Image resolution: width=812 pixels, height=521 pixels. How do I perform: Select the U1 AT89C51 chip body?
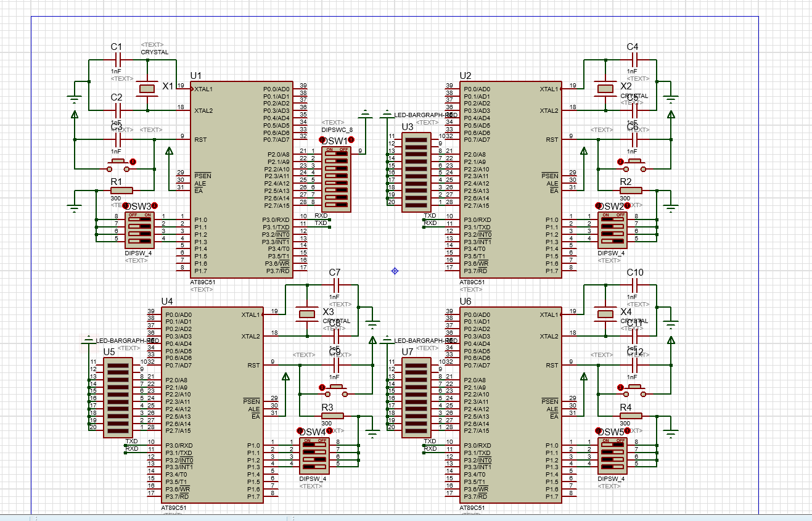point(242,179)
